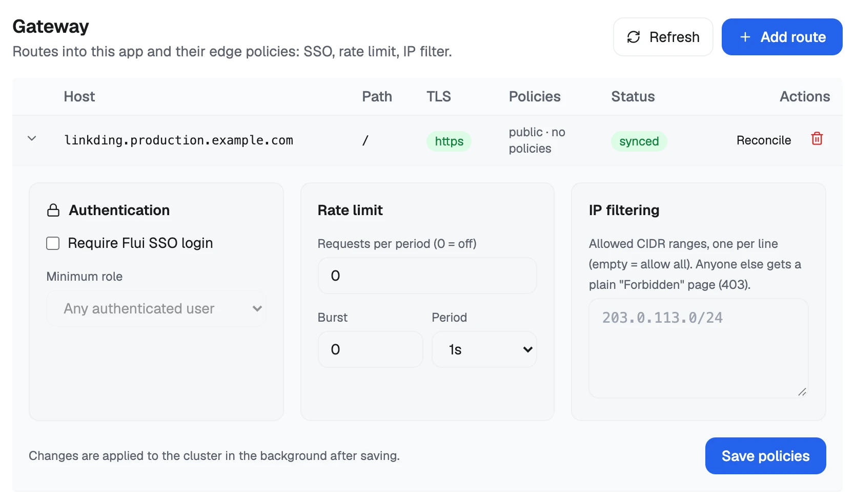Collapse the linkding.production.example.com row chevron
The image size is (855, 504).
tap(32, 139)
